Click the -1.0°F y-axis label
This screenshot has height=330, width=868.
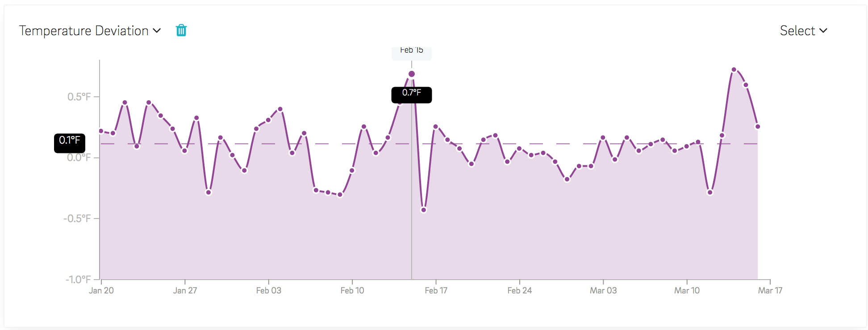(x=78, y=280)
